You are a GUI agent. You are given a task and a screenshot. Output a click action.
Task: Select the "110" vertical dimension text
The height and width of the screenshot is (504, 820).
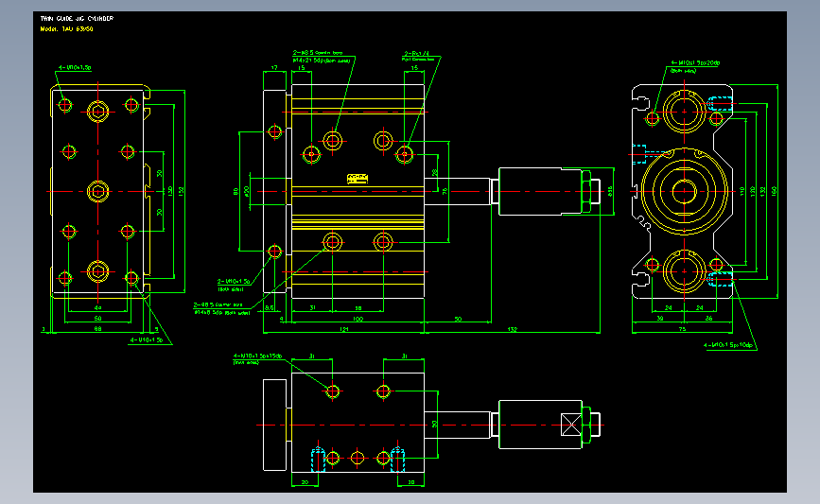click(x=742, y=191)
